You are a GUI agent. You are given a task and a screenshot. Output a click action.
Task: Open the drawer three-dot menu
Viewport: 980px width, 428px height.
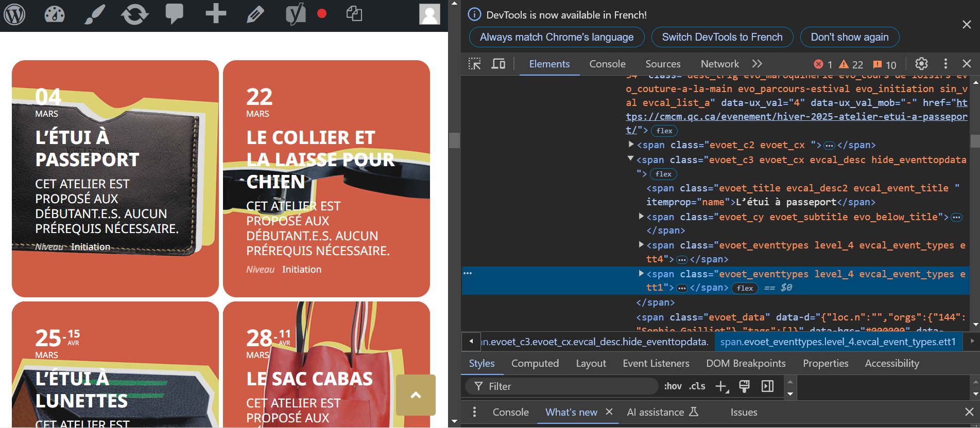pos(474,412)
